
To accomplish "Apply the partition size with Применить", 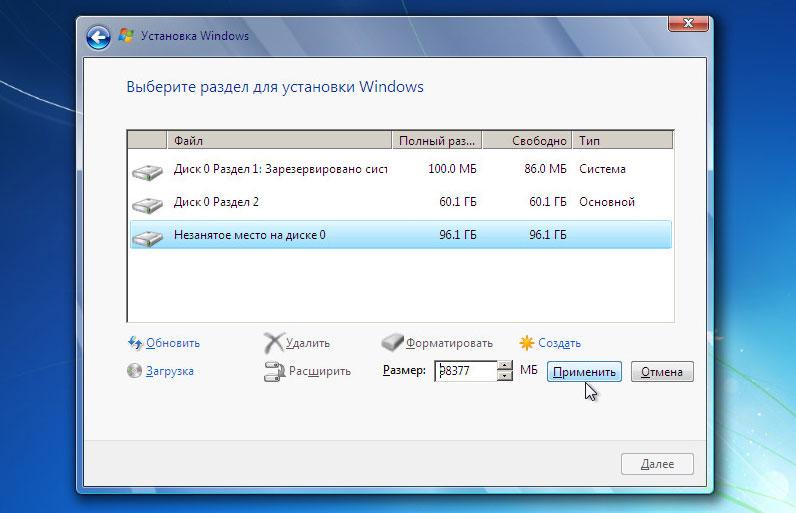I will tap(584, 372).
